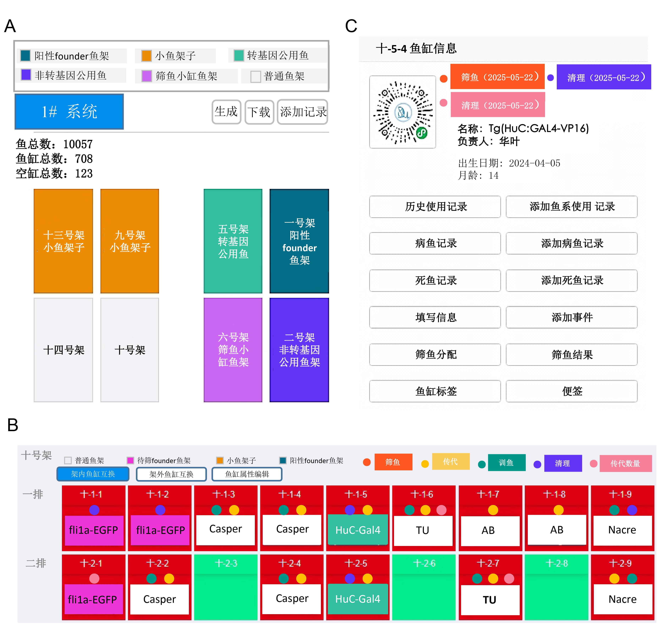Screen dimensions: 670x644
Task: Toggle the 普通鱼架 checkbox in 十号架 legend
Action: 68,460
